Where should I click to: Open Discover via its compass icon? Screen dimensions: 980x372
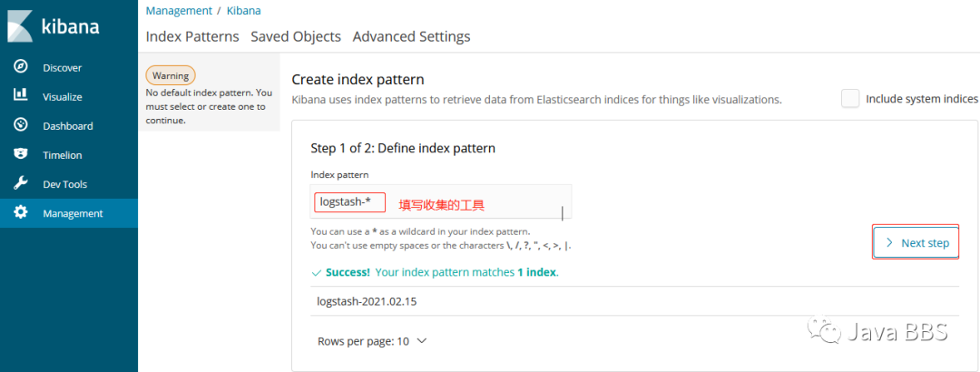click(x=20, y=67)
